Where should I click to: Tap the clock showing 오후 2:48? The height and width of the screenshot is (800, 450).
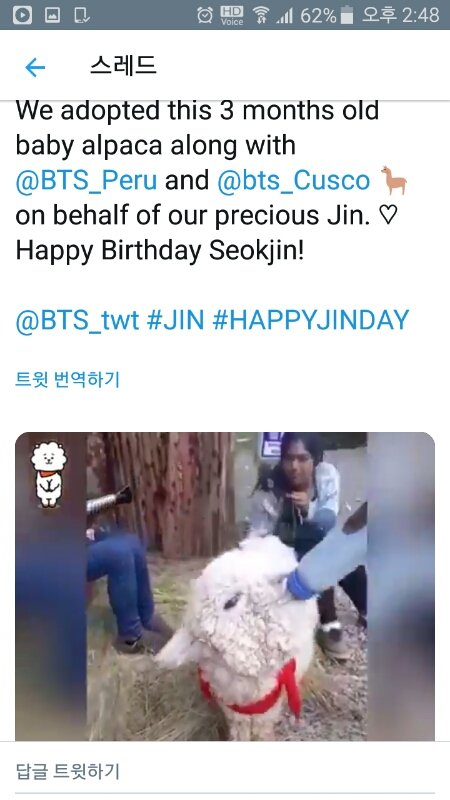[x=401, y=15]
